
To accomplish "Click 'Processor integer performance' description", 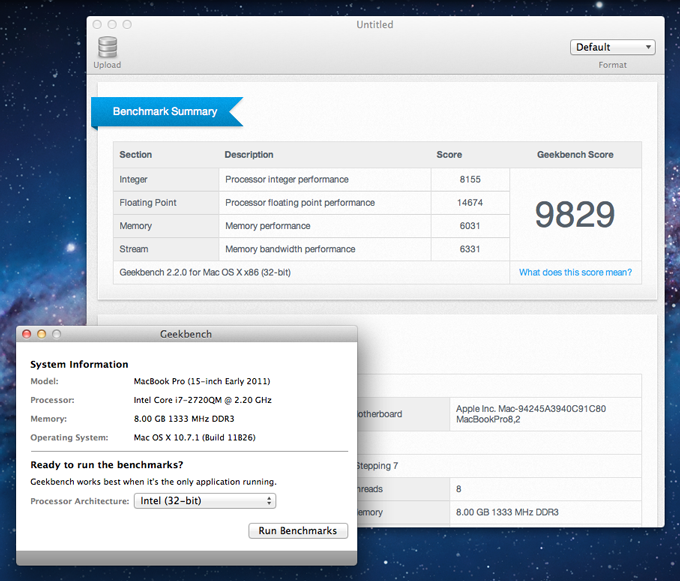I will pyautogui.click(x=287, y=180).
